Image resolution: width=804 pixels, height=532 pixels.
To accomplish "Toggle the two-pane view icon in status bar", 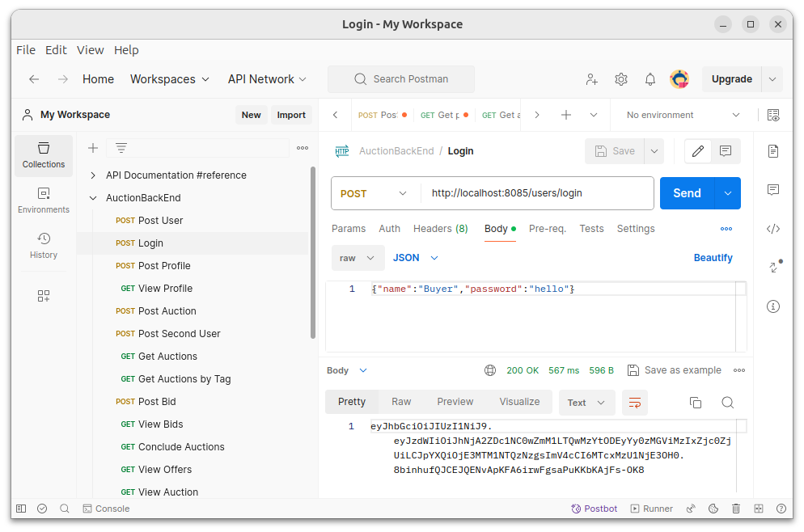I will [x=759, y=509].
